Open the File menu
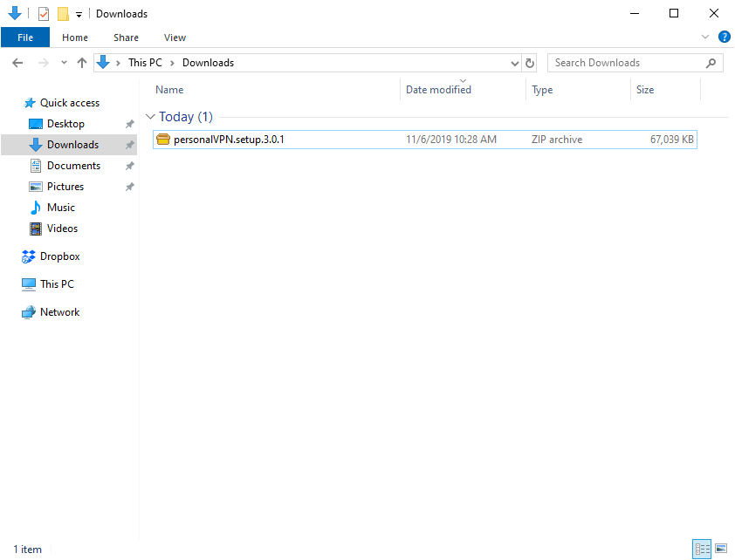Viewport: 735px width, 560px height. [x=25, y=38]
